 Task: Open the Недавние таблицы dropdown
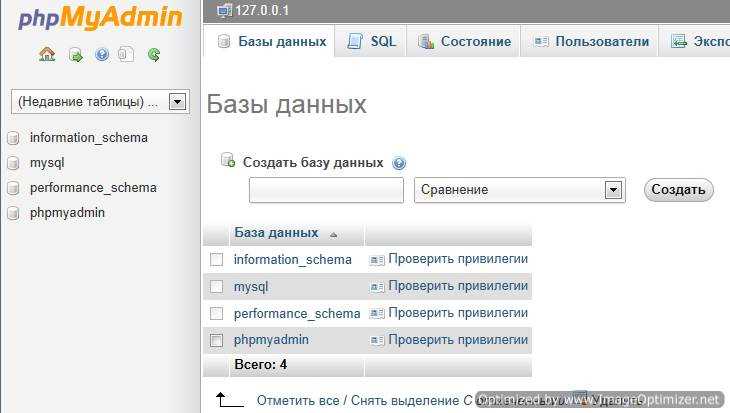[x=100, y=102]
